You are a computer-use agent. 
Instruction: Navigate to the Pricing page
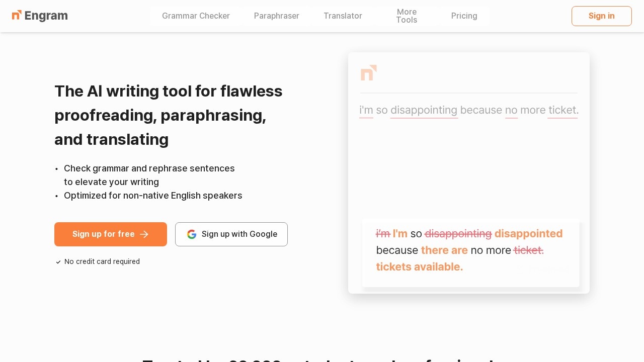click(x=464, y=16)
